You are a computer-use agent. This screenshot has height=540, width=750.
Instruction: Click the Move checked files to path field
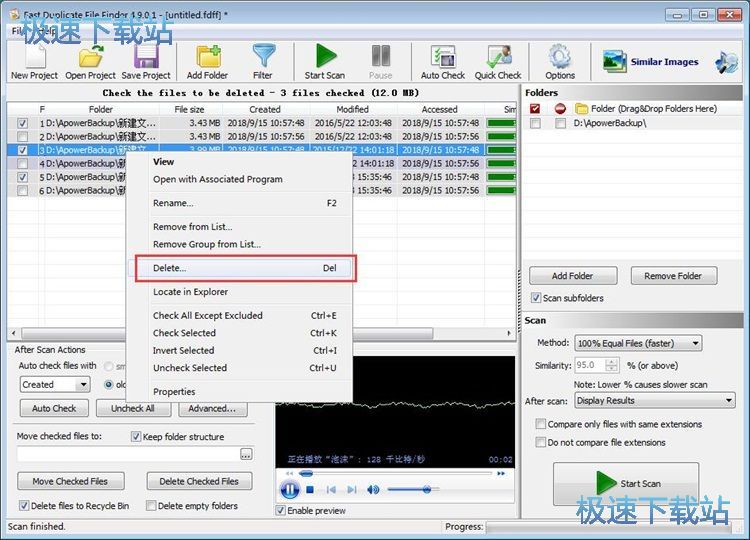128,454
